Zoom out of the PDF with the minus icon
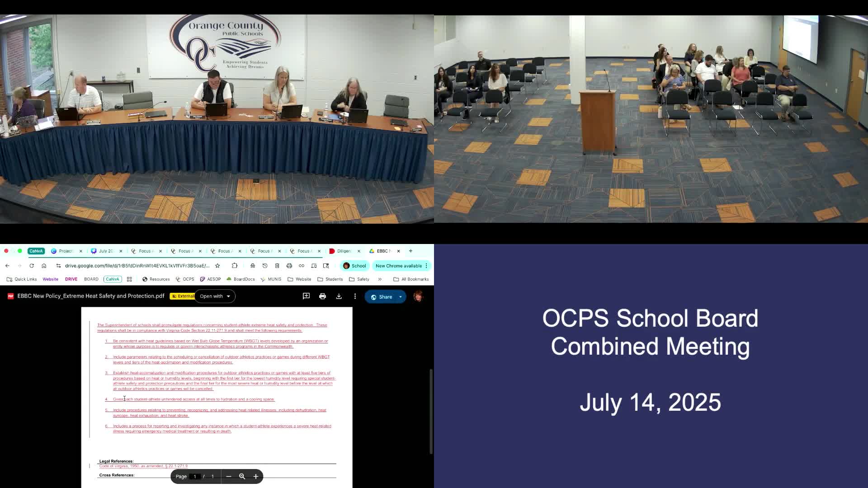 tap(229, 476)
